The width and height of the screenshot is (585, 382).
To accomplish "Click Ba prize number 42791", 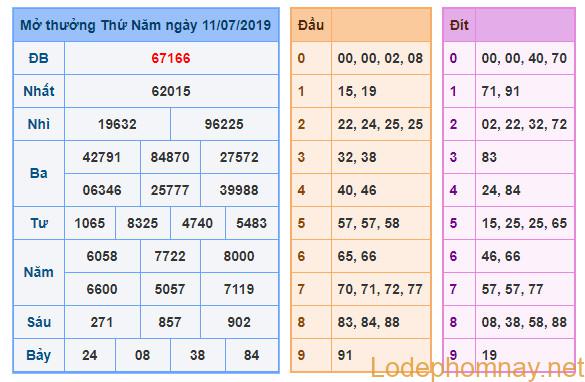I will 102,157.
